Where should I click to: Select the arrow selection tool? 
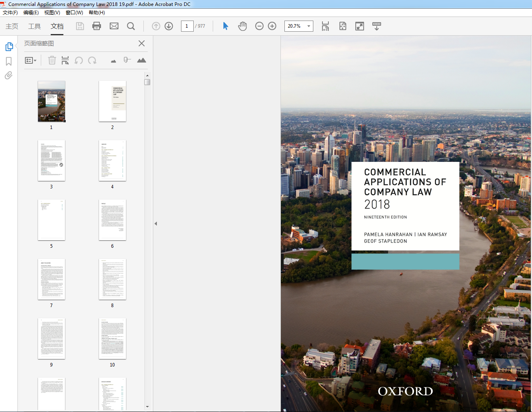click(x=225, y=26)
